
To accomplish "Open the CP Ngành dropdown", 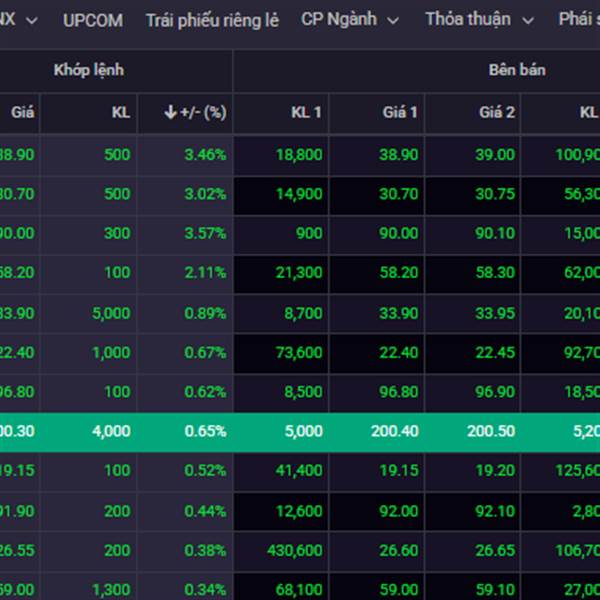I will (349, 20).
